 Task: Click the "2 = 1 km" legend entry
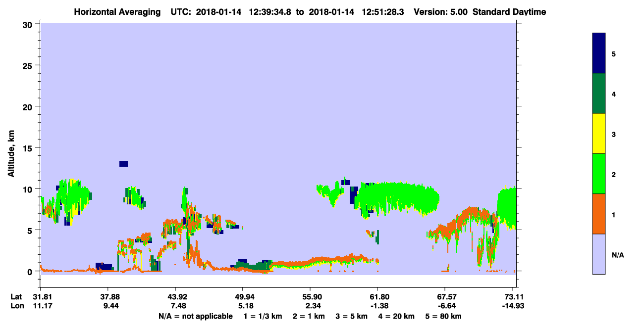pos(308,316)
